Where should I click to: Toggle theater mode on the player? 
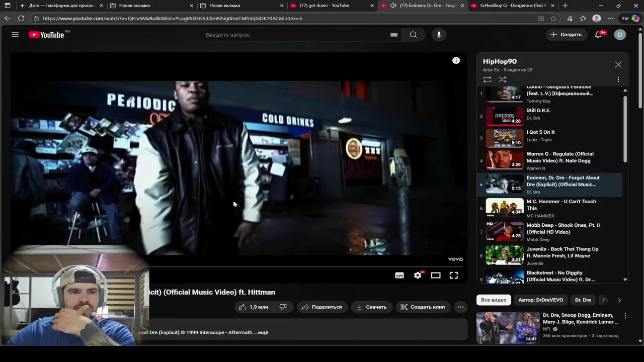pyautogui.click(x=436, y=275)
